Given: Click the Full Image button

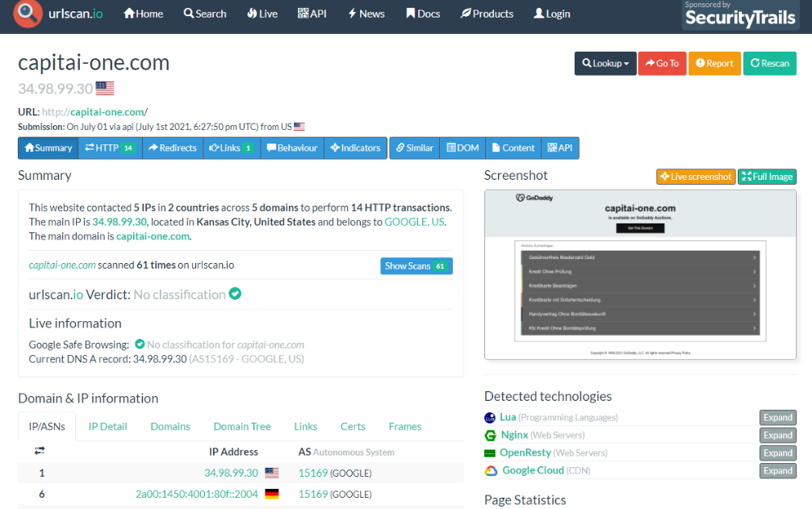Looking at the screenshot, I should pos(767,177).
